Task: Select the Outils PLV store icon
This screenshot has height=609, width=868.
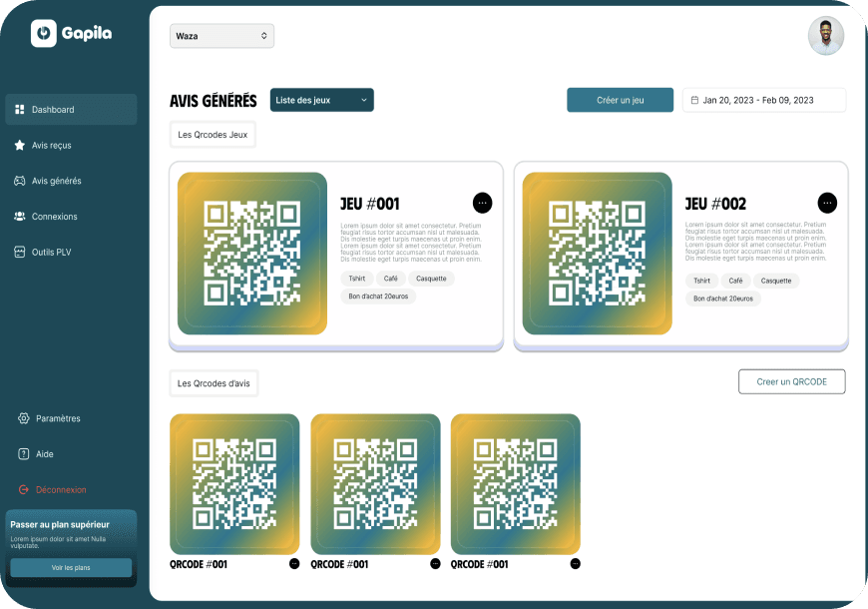Action: tap(19, 253)
